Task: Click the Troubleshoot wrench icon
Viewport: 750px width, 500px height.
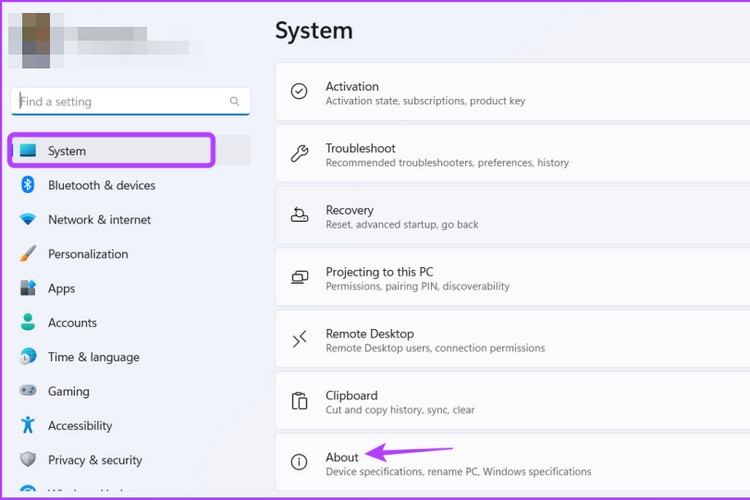Action: pos(299,153)
